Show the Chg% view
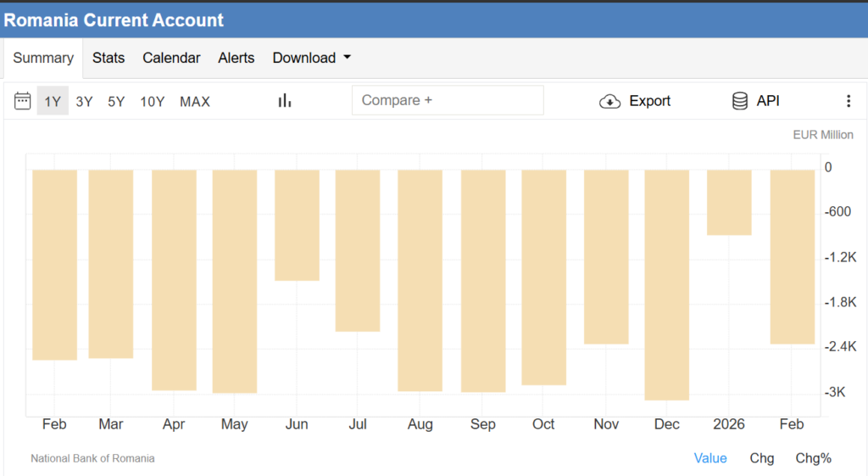 click(x=813, y=458)
